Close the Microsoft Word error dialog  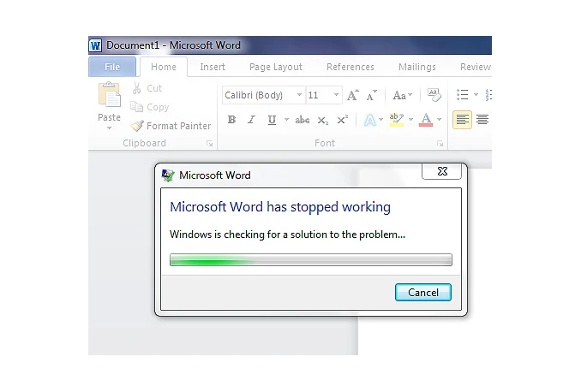(x=442, y=171)
